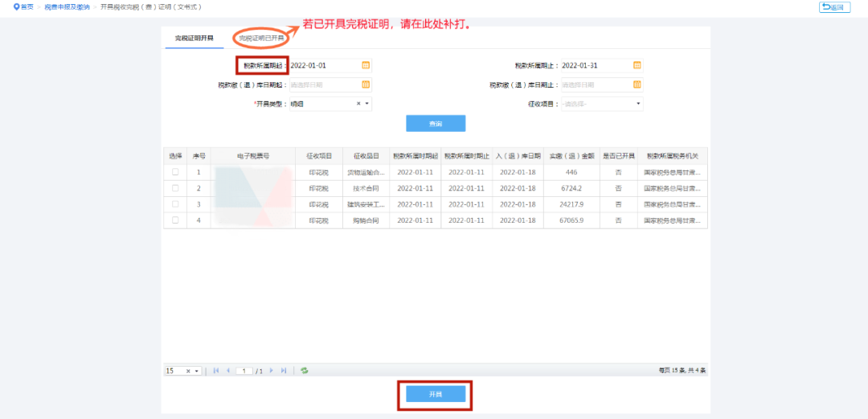Click the 首页 location pin icon
The width and height of the screenshot is (868, 419).
tap(17, 6)
